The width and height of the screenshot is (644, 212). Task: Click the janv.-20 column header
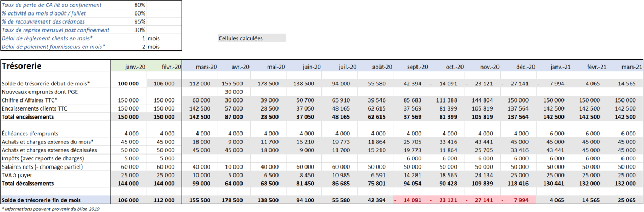point(129,67)
